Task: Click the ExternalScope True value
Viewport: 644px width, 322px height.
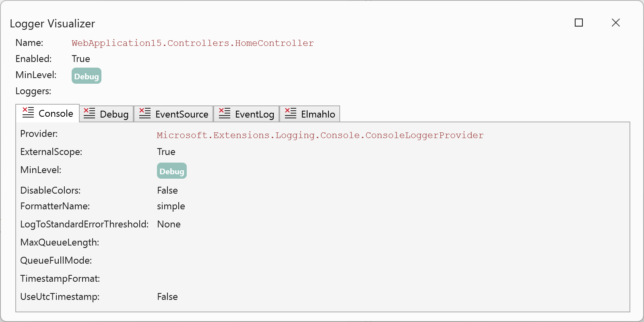Action: point(166,152)
